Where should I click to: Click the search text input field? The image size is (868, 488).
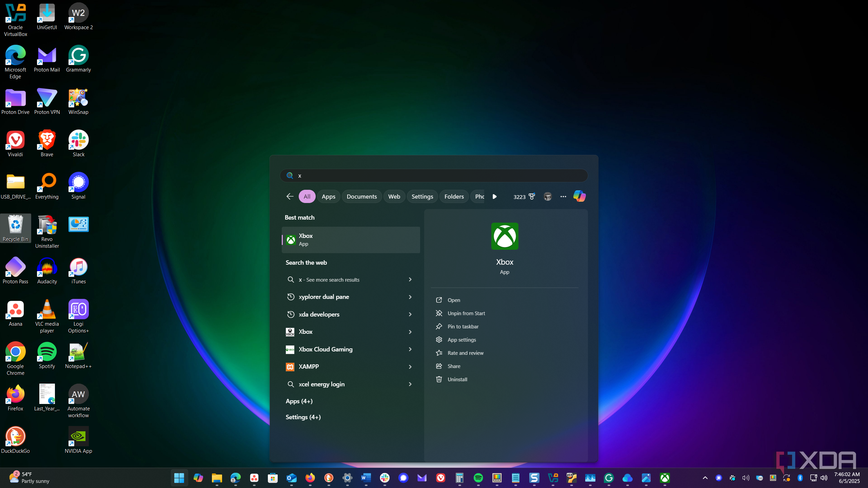pyautogui.click(x=434, y=176)
